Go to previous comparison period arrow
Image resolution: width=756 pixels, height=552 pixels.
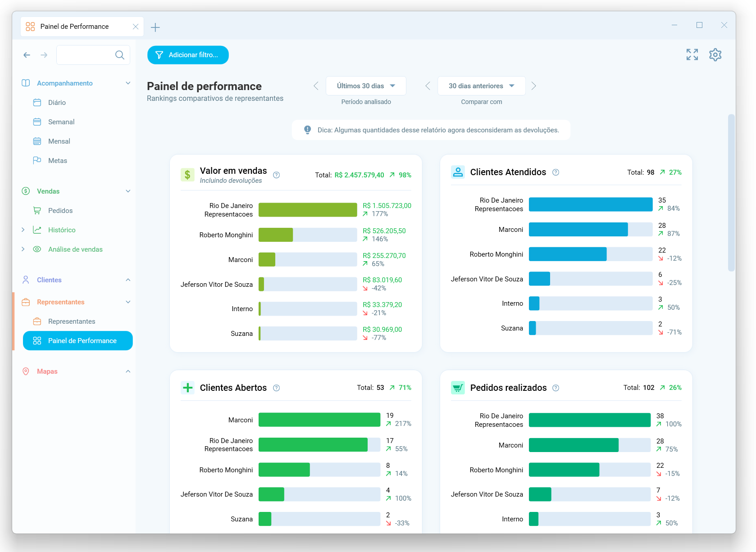428,86
